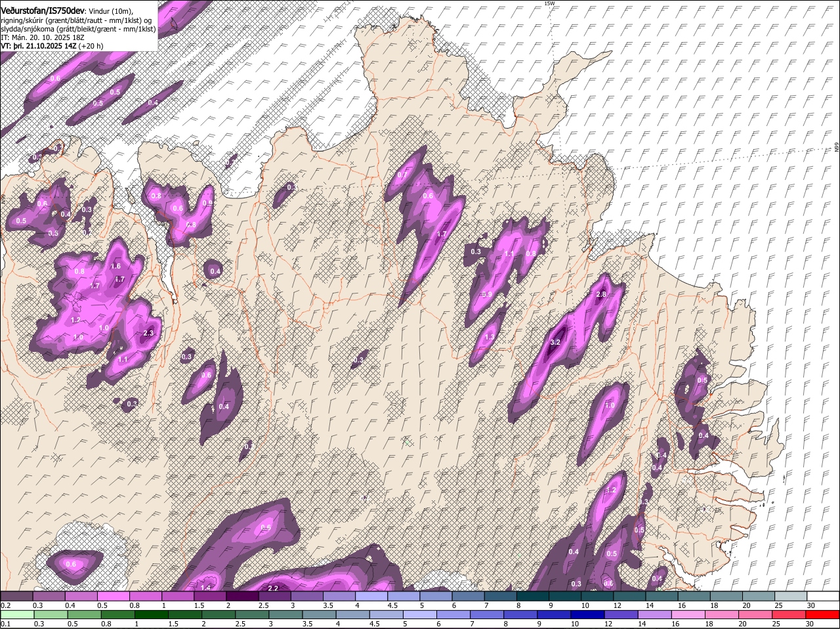Screen dimensions: 840x629
Task: Pick upper legend swatch between 0.2 and 0.3
Action: coord(16,596)
